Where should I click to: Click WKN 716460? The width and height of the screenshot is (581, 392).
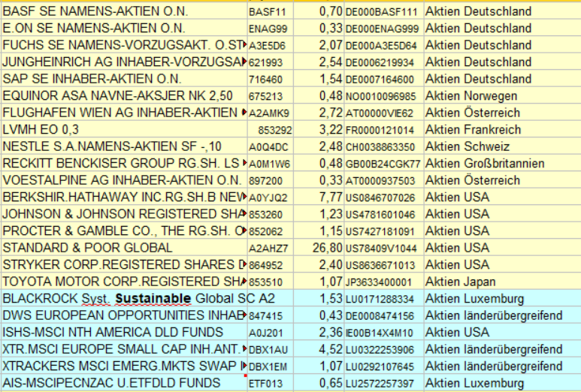[x=271, y=79]
